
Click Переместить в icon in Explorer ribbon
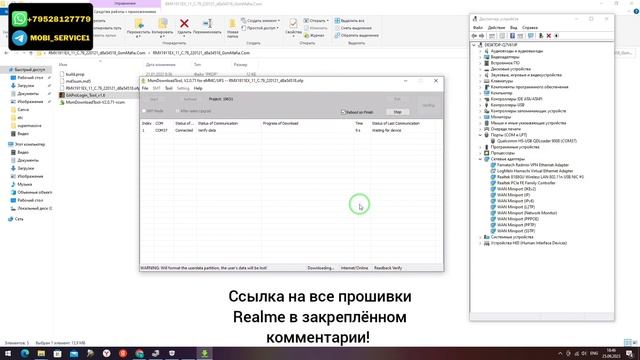tap(138, 24)
